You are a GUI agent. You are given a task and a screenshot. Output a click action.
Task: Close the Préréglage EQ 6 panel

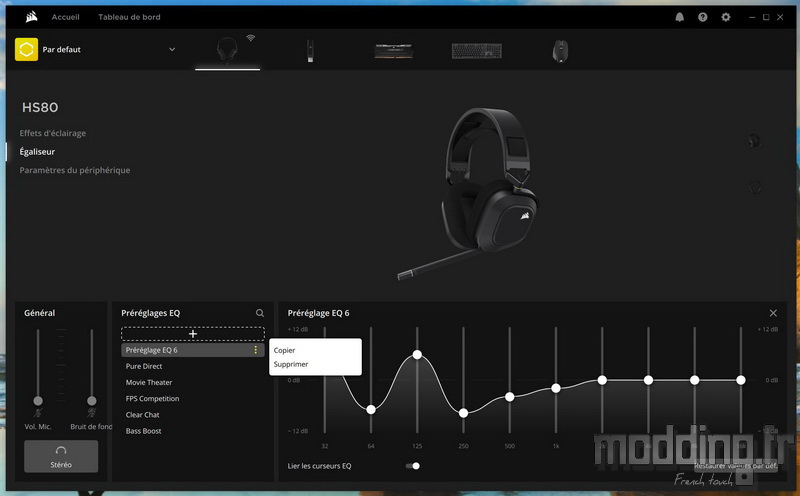[773, 313]
